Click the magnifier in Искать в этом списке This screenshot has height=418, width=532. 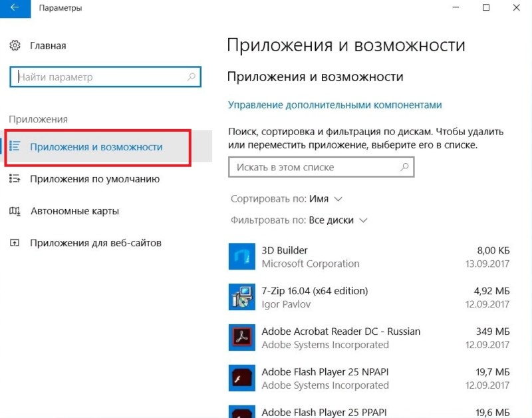(404, 166)
